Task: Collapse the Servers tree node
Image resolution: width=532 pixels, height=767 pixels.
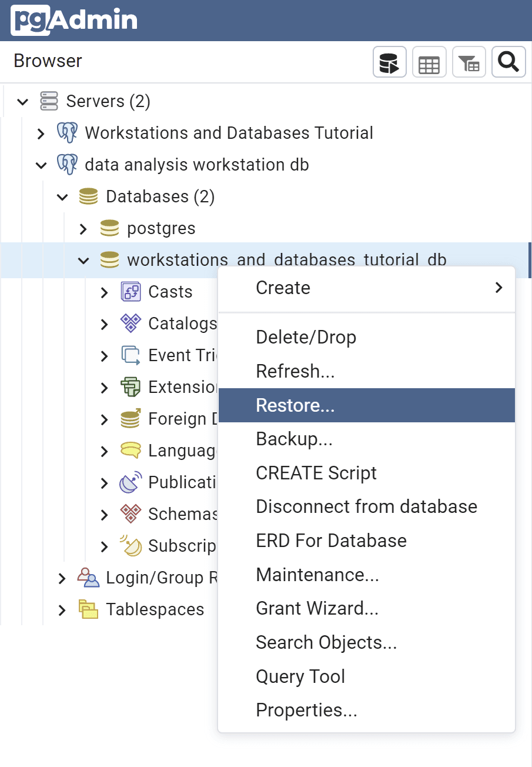Action: 23,102
